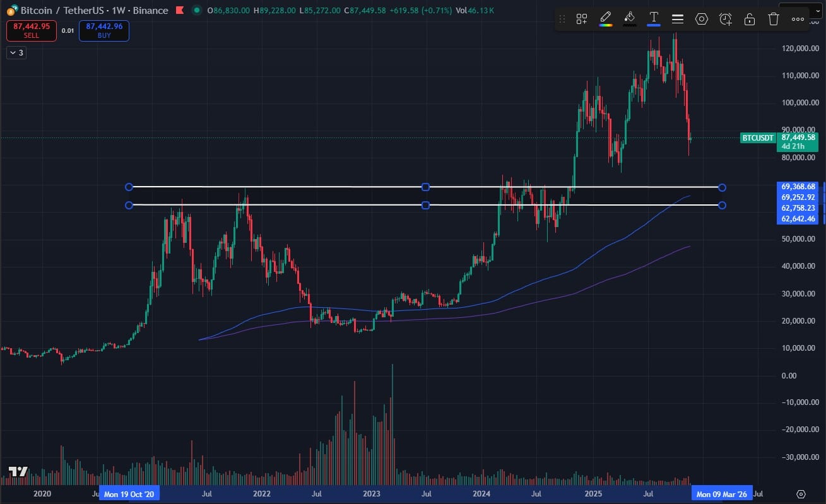Viewport: 826px width, 504px height.
Task: Open the paint bucket background fill tool
Action: click(629, 18)
